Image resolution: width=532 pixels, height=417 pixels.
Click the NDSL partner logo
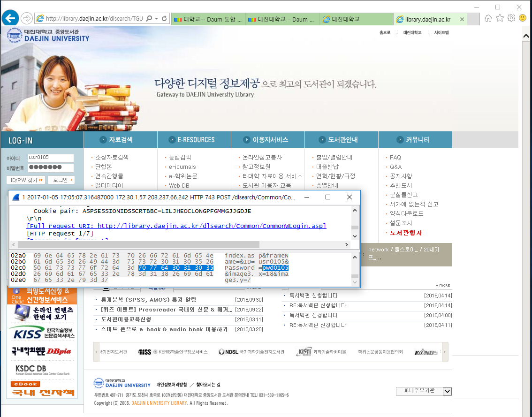point(251,352)
